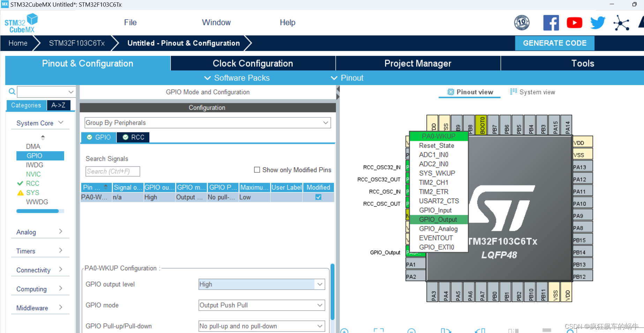The width and height of the screenshot is (644, 333).
Task: Click the MX icon in the title bar
Action: click(x=5, y=5)
